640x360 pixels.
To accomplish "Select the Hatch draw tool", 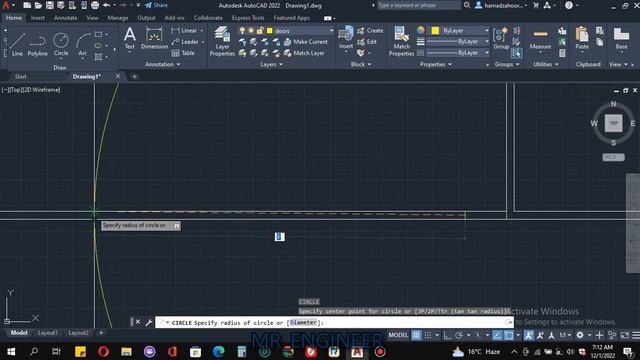I will pyautogui.click(x=98, y=57).
